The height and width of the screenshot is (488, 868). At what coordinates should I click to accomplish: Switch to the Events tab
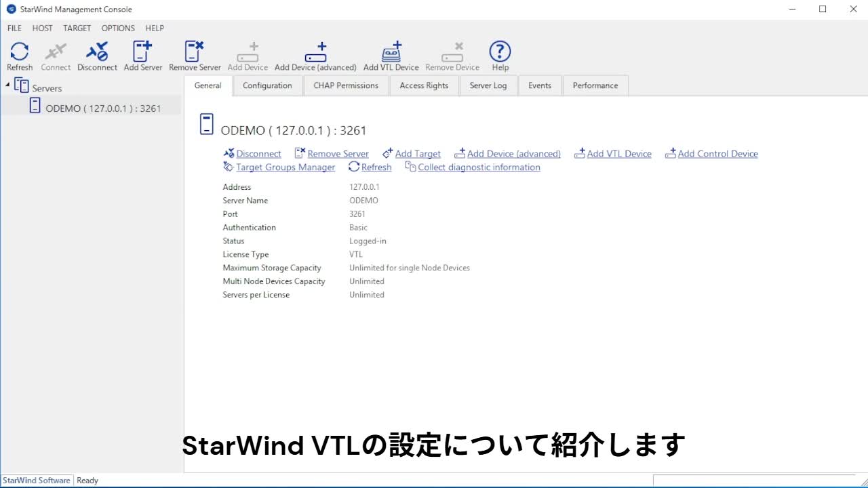click(540, 85)
